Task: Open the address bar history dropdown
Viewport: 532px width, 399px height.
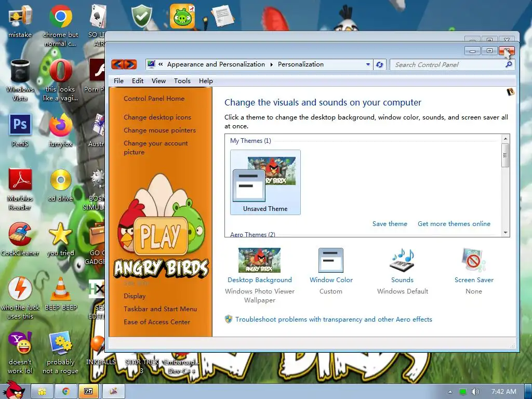Action: pos(368,64)
